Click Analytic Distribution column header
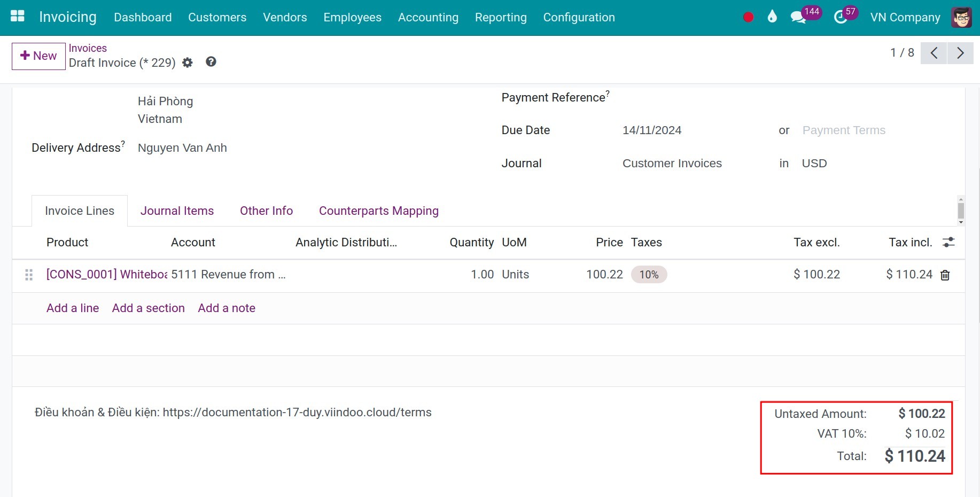 pyautogui.click(x=346, y=243)
